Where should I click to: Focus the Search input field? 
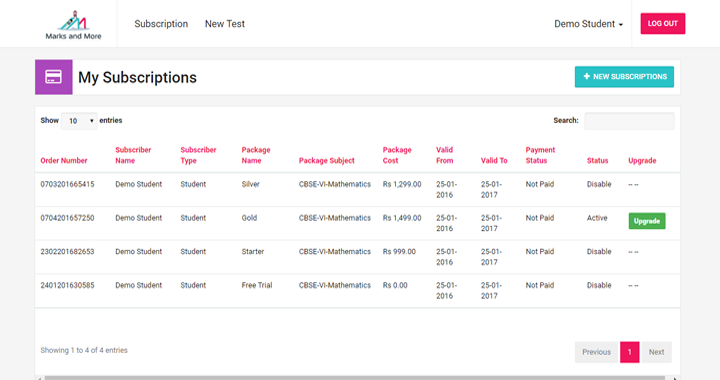point(629,121)
